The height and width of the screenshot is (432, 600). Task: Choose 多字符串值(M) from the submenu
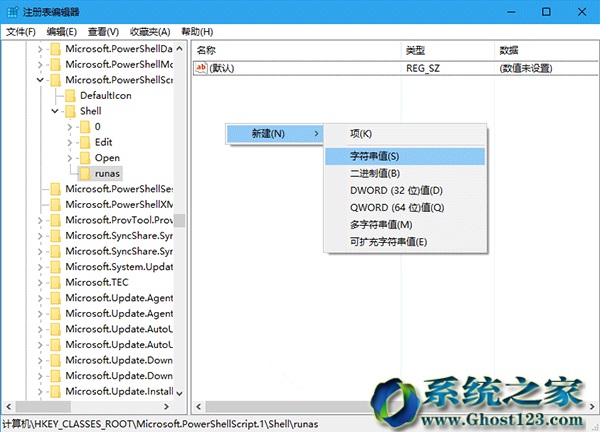pos(406,225)
